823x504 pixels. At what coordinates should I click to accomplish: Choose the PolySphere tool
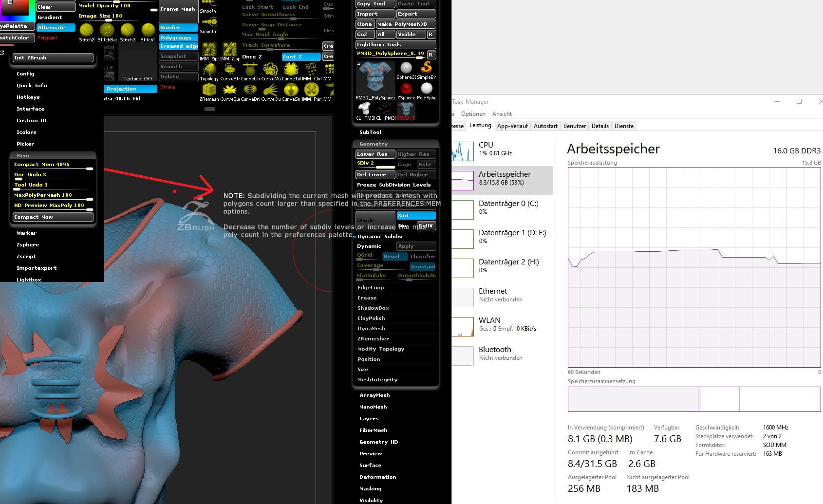pyautogui.click(x=427, y=88)
